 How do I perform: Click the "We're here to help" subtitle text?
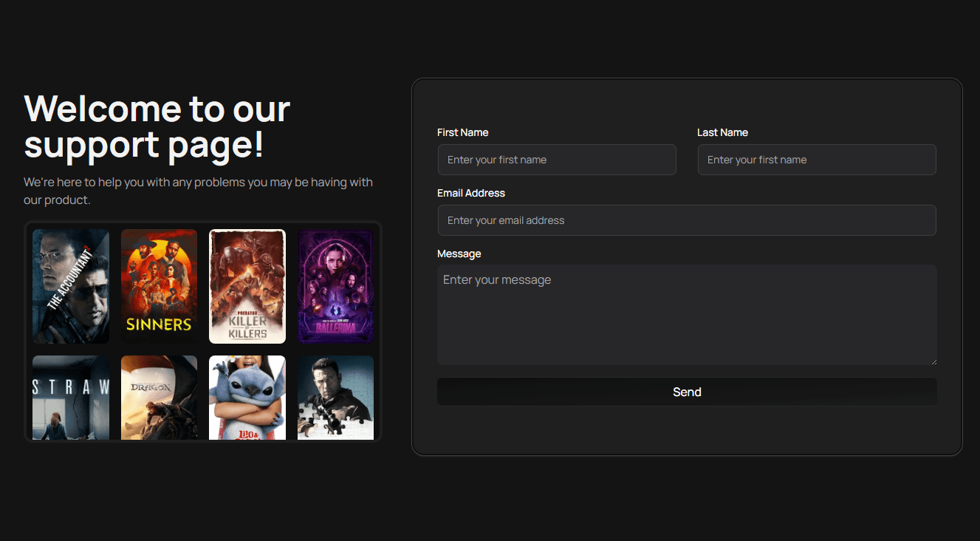198,191
